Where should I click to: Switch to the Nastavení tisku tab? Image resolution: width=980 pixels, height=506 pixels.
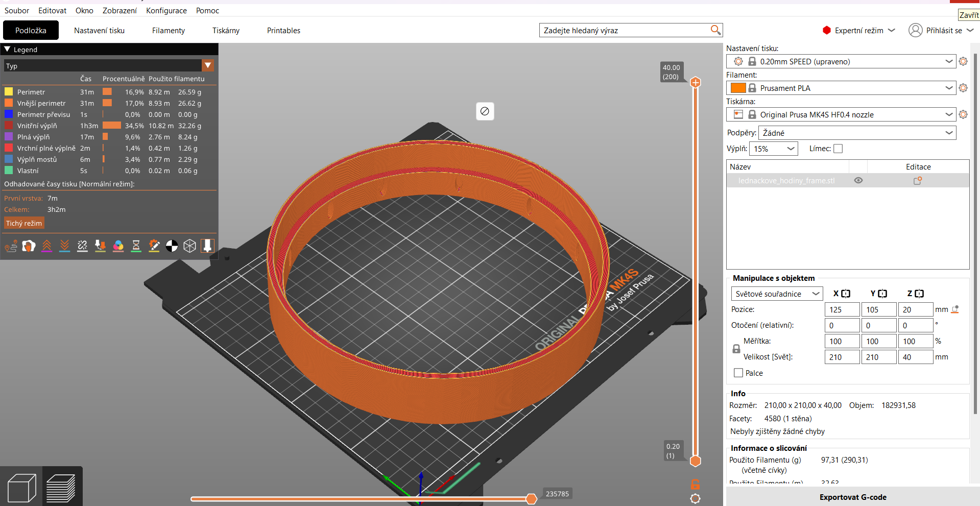tap(99, 30)
